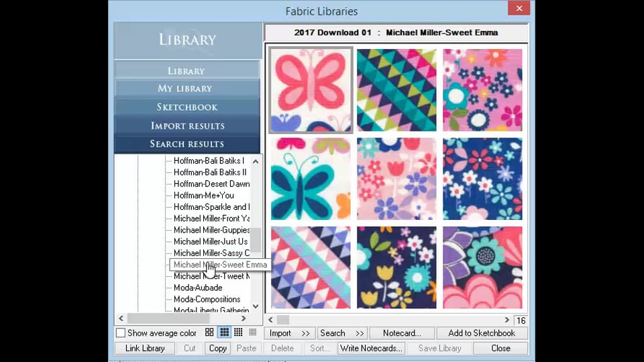Select Moda-Aubade in tree

pos(198,288)
